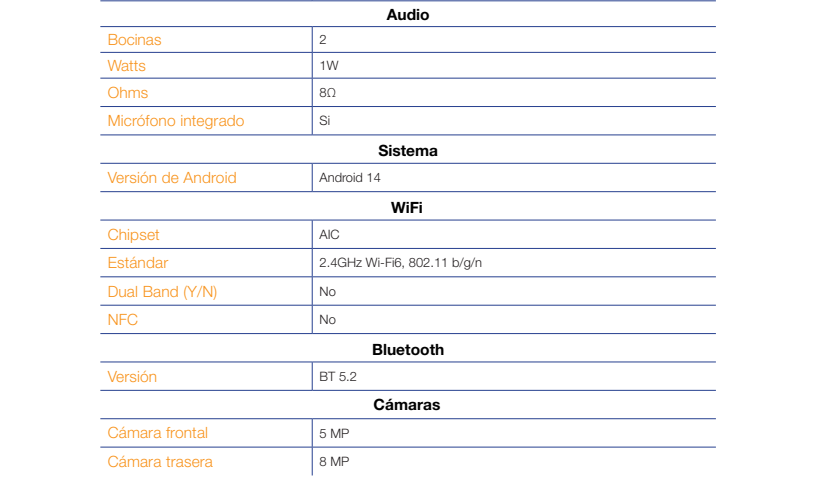Select the Versión de Android label

click(172, 178)
